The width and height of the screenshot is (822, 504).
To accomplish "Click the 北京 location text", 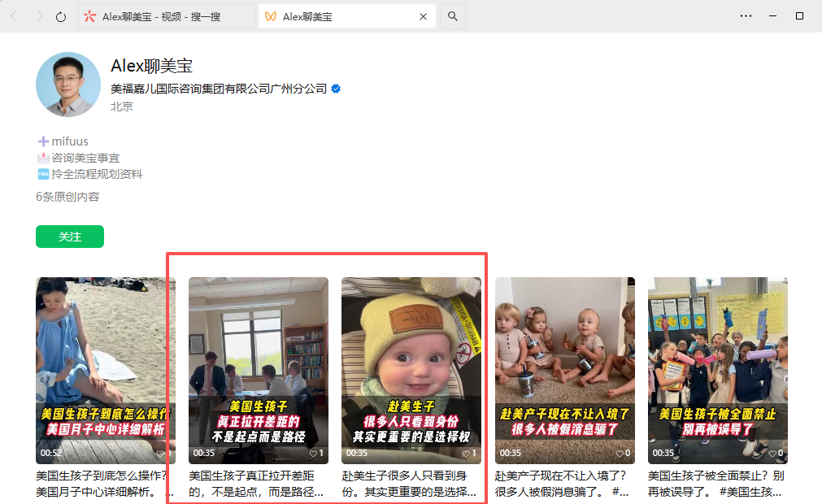I will click(x=122, y=106).
